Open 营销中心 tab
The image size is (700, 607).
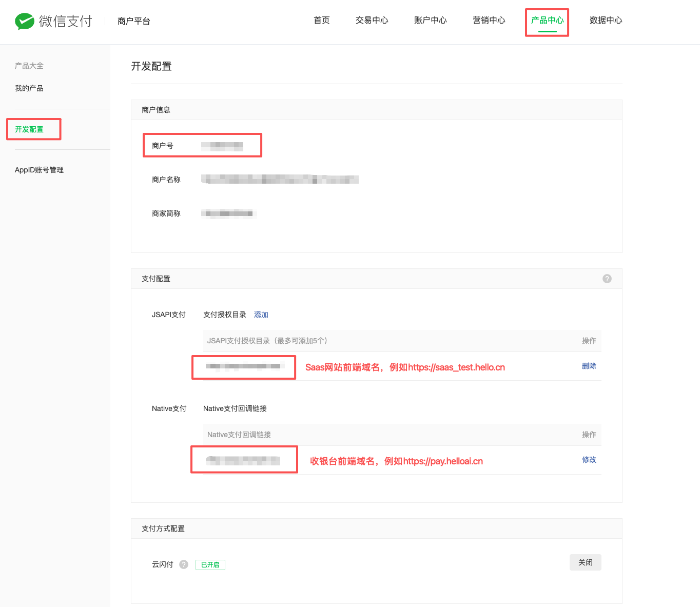click(489, 21)
